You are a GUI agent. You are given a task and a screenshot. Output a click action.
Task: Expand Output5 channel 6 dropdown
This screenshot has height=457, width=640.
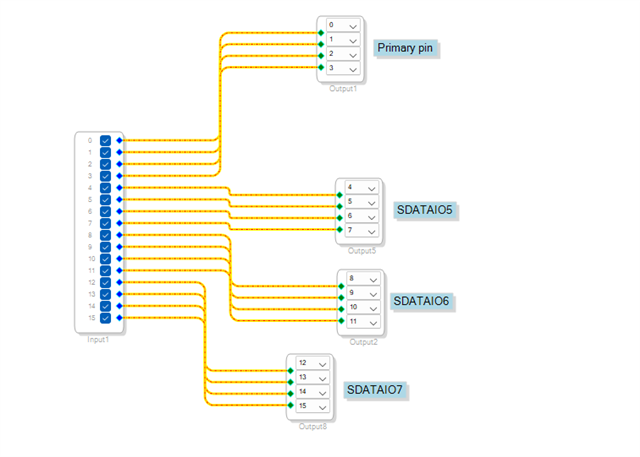[362, 216]
